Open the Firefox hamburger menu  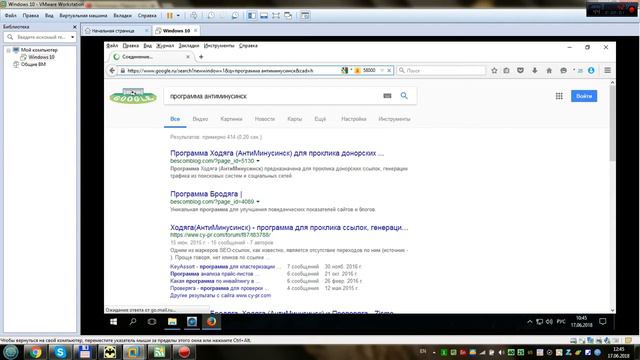(607, 71)
